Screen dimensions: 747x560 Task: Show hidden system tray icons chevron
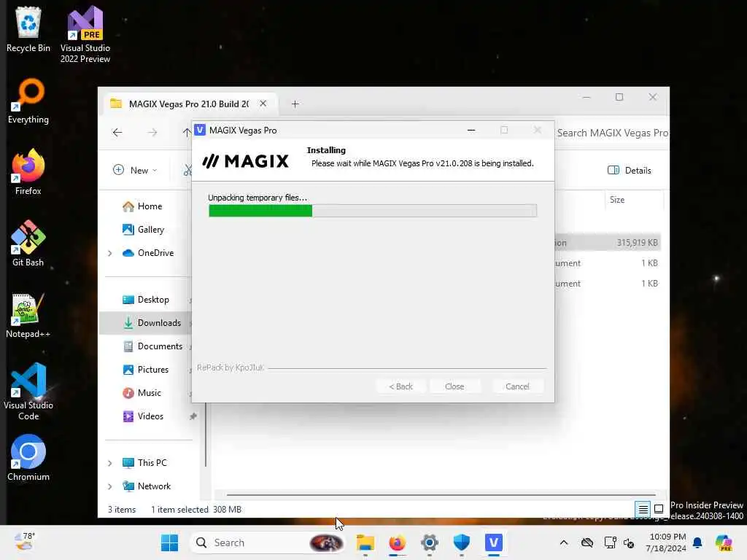[564, 542]
